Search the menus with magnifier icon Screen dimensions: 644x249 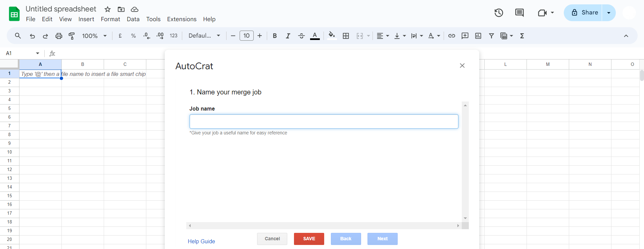click(x=18, y=36)
